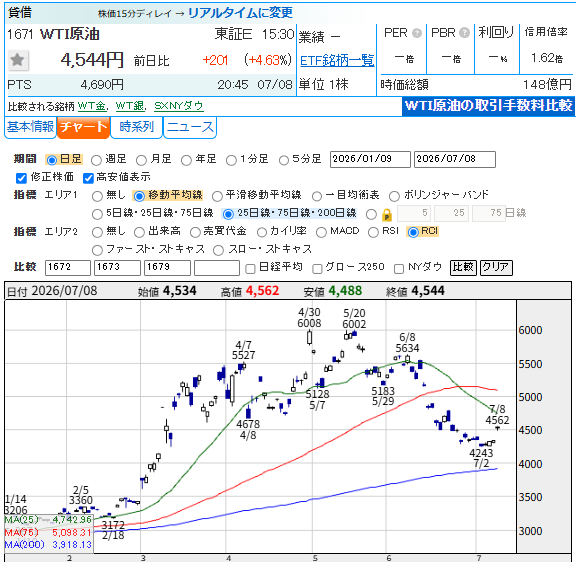Select 月足 monthly period radio button
The image size is (576, 562).
pos(141,160)
